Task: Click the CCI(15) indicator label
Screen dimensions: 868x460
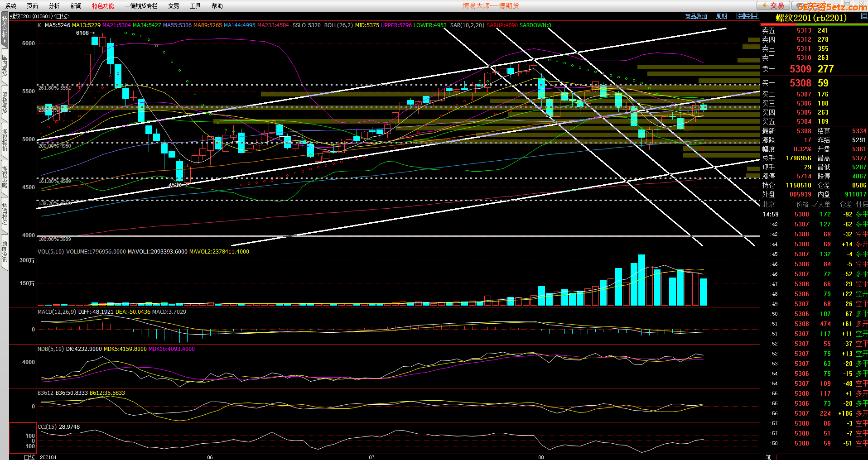Action: tap(48, 427)
